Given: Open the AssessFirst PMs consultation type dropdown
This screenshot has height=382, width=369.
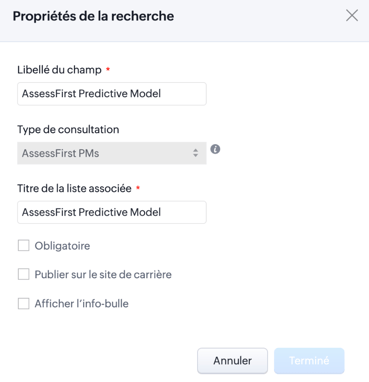Looking at the screenshot, I should tap(112, 153).
